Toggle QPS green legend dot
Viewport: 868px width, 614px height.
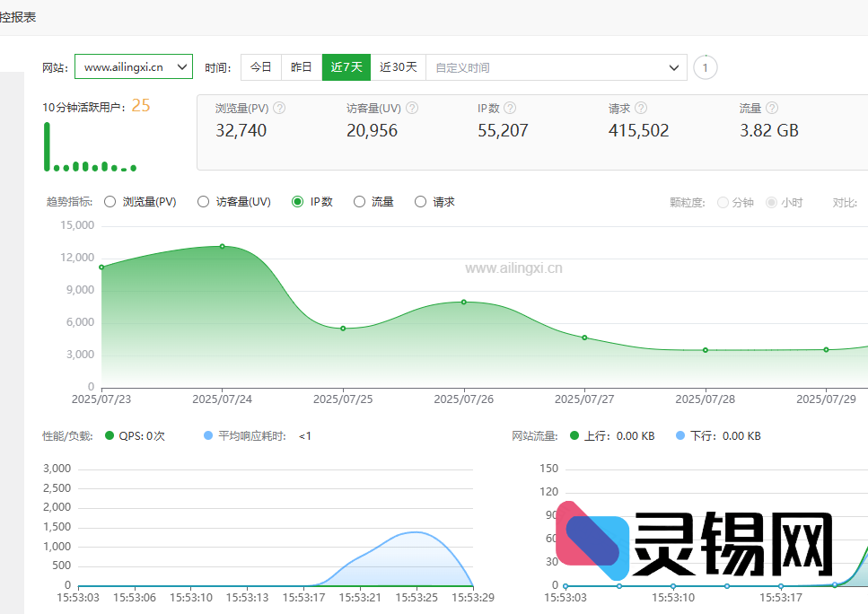(110, 436)
